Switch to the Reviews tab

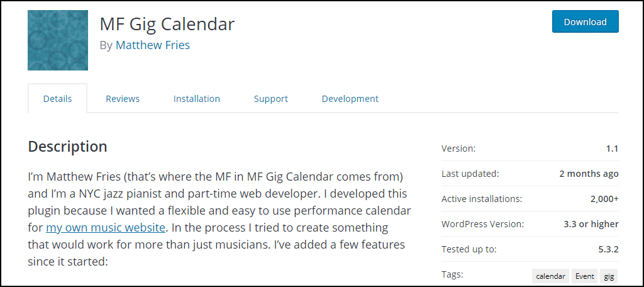[123, 99]
